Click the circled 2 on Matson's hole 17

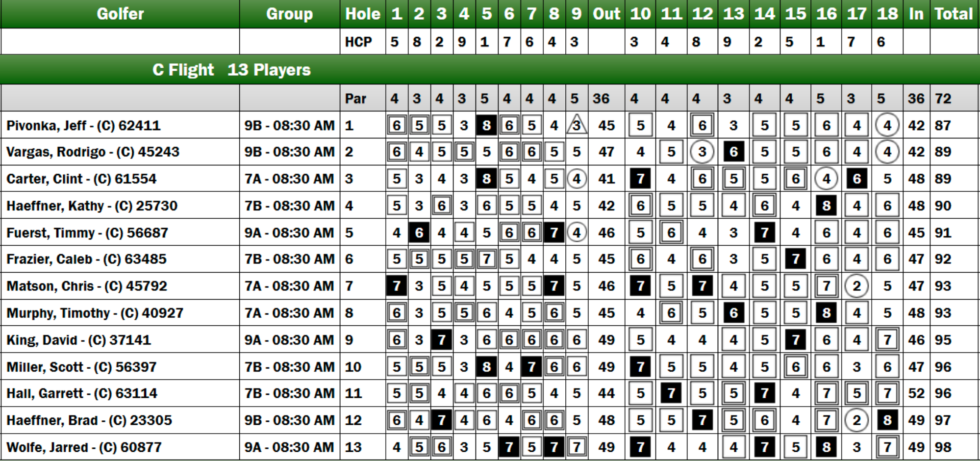[856, 286]
